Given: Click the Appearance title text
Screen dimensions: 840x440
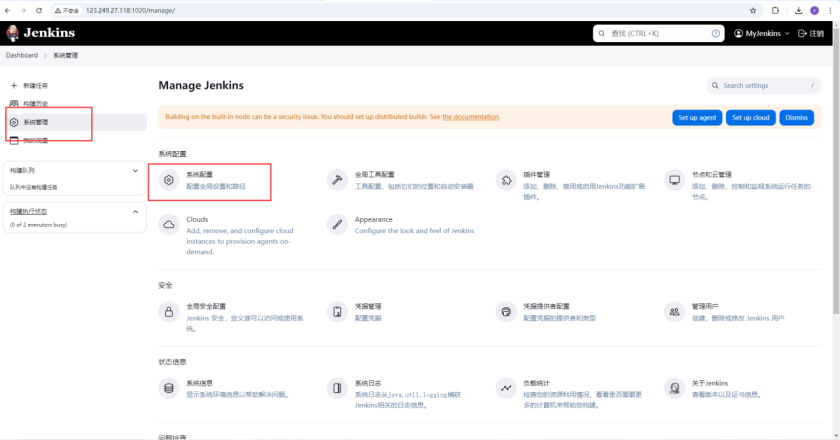Looking at the screenshot, I should click(373, 219).
